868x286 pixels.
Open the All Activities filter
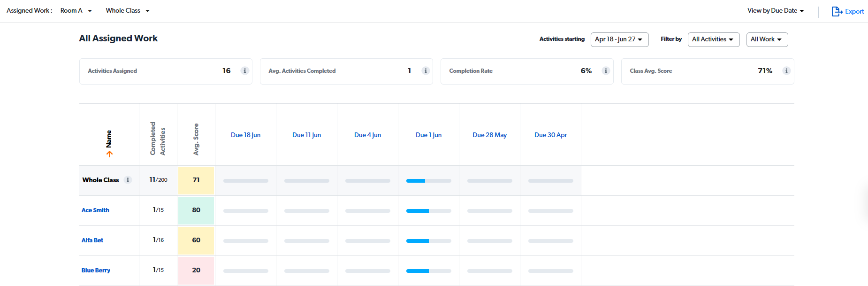[713, 39]
